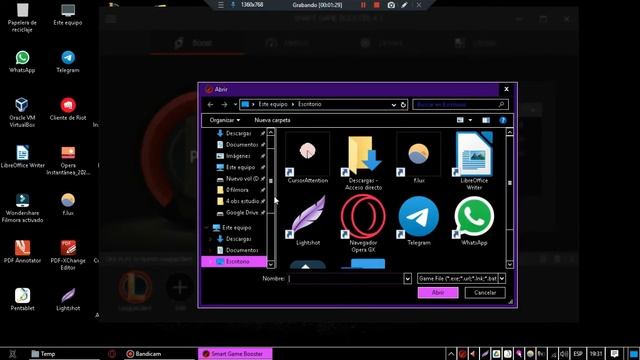Select WhatsApp shortcut in file dialog
The width and height of the screenshot is (640, 360).
coord(474,220)
